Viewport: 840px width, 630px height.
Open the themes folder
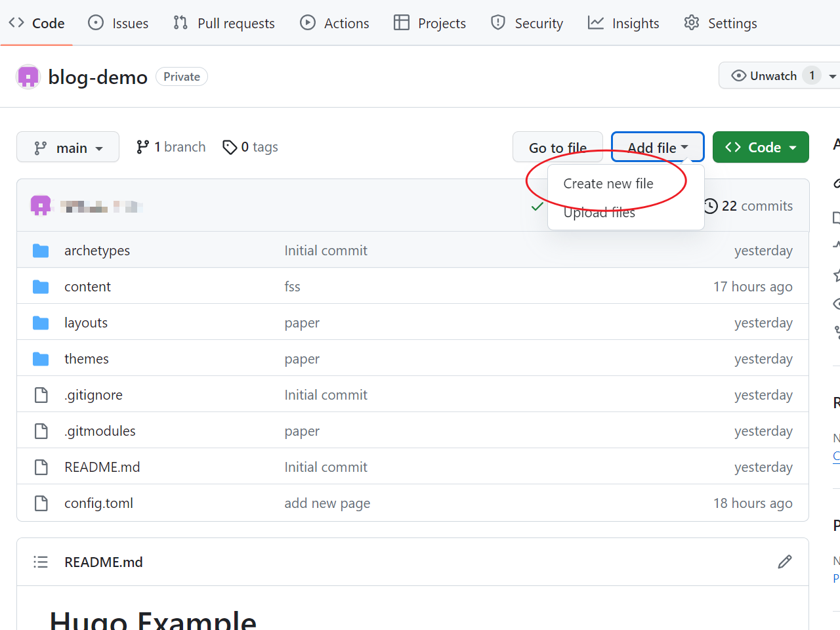click(x=87, y=359)
